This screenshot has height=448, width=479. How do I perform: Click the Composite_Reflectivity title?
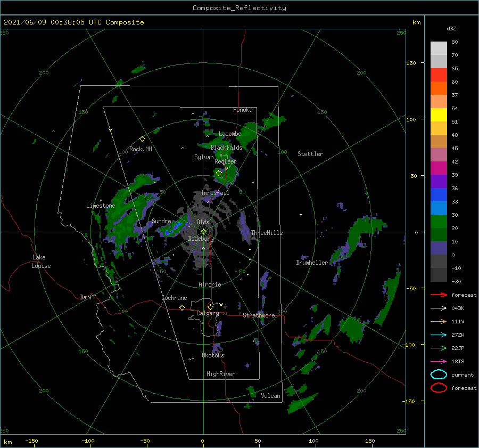pyautogui.click(x=240, y=8)
